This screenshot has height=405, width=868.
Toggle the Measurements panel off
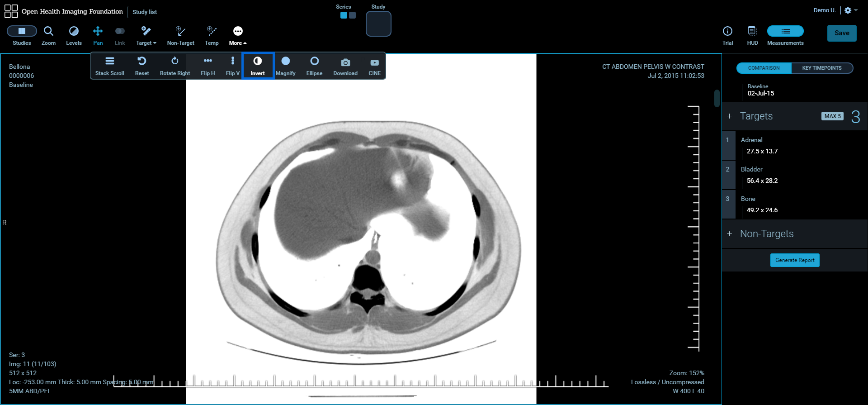[x=785, y=35]
